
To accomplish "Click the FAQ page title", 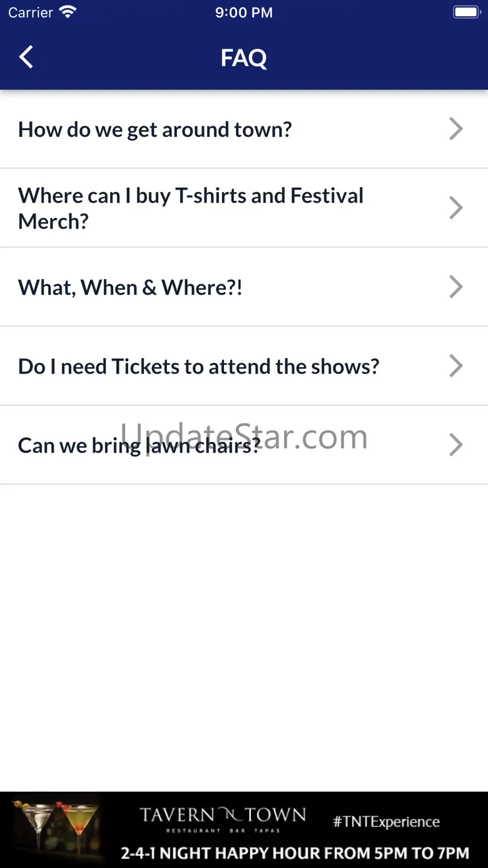I will [x=243, y=58].
